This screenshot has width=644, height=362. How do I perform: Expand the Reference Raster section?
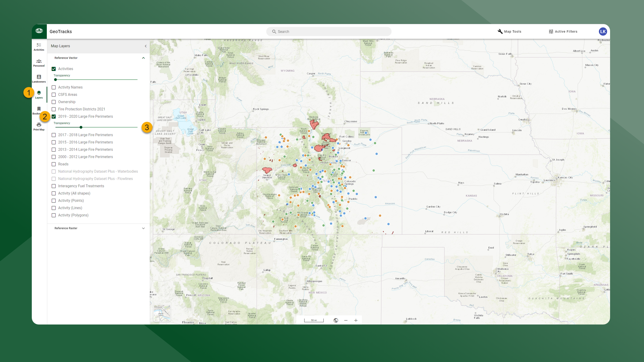point(143,228)
